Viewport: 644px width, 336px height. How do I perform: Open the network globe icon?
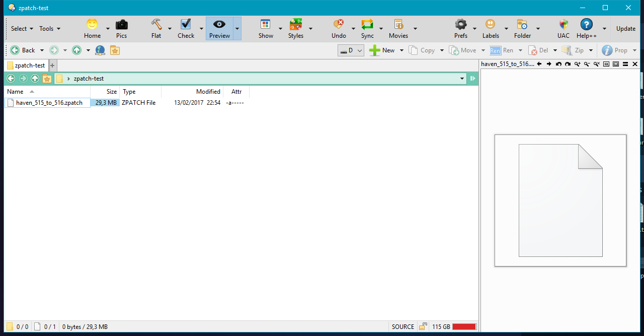coord(100,50)
